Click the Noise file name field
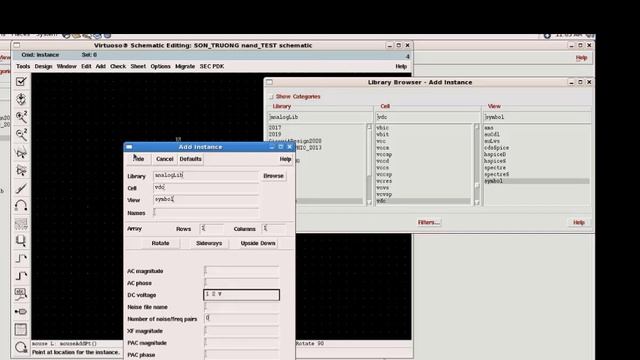The image size is (640, 360). (242, 307)
